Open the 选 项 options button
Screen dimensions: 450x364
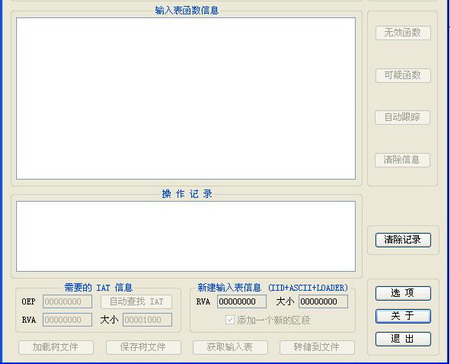[403, 293]
